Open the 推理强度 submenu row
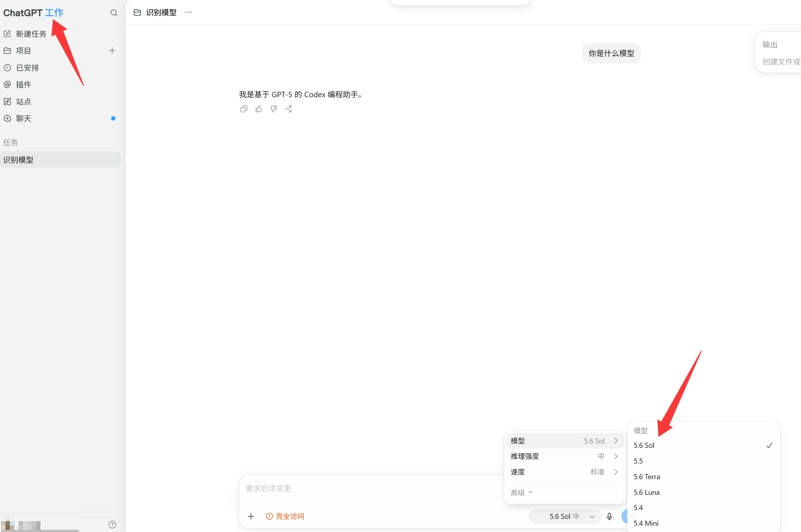The height and width of the screenshot is (532, 801). 565,456
